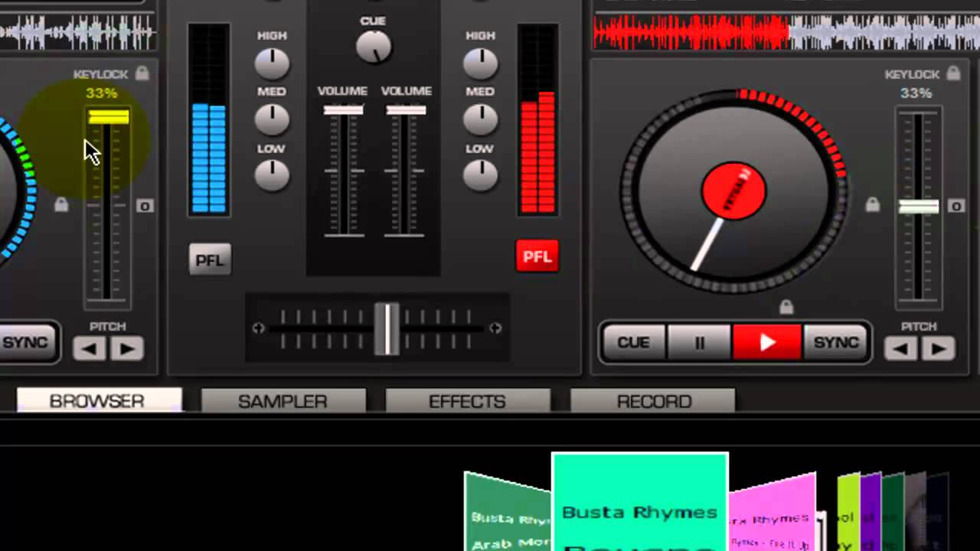Nudge left deck pitch up arrow
Viewport: 980px width, 551px height.
click(x=126, y=349)
